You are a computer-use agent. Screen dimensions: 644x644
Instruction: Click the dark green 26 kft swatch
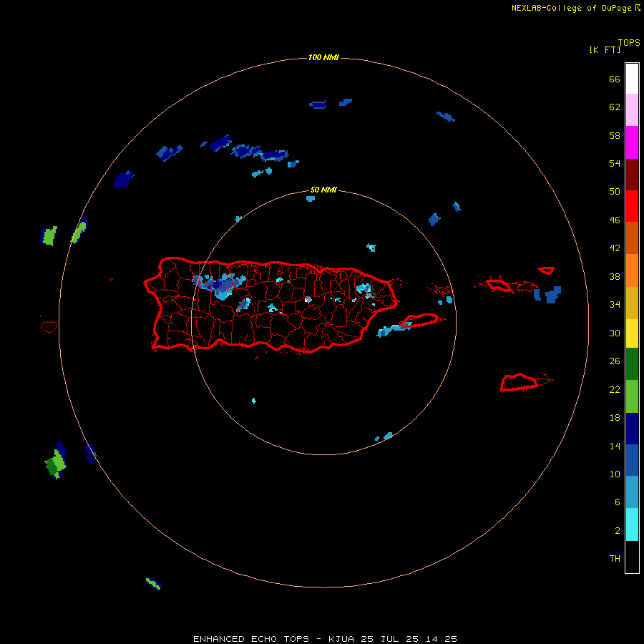[632, 364]
